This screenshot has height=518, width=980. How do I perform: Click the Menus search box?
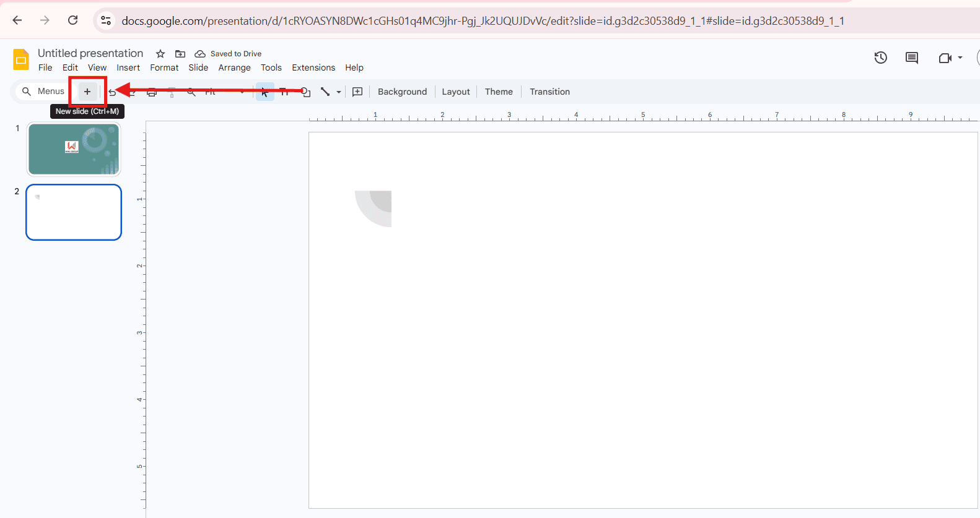pyautogui.click(x=43, y=91)
